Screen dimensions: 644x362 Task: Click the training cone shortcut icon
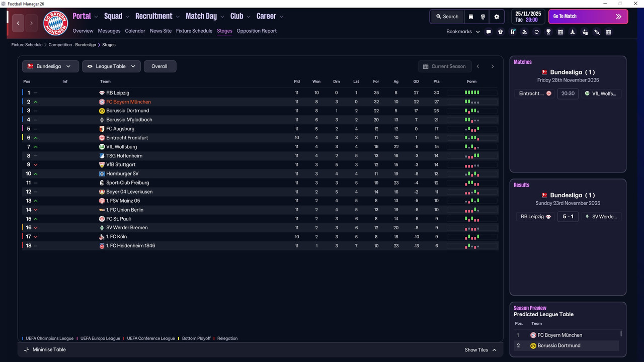pos(573,32)
